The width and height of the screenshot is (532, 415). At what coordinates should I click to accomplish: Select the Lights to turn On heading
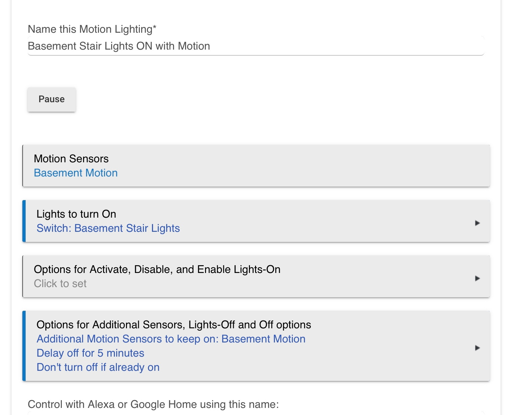click(76, 214)
